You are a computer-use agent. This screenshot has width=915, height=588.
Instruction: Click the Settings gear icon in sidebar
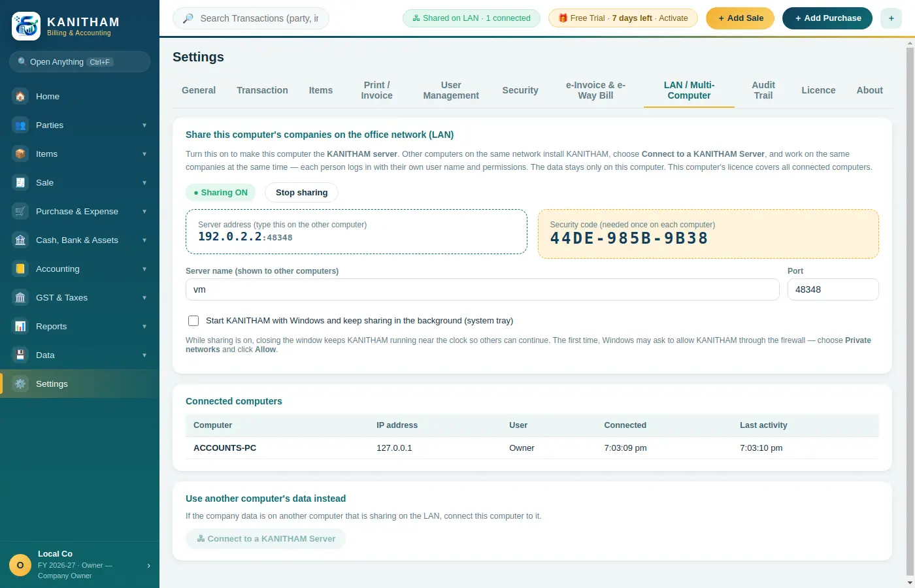tap(20, 384)
